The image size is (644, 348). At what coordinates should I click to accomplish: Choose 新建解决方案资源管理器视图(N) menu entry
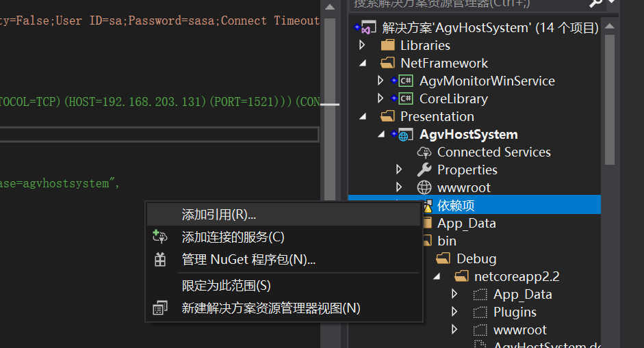click(x=283, y=308)
